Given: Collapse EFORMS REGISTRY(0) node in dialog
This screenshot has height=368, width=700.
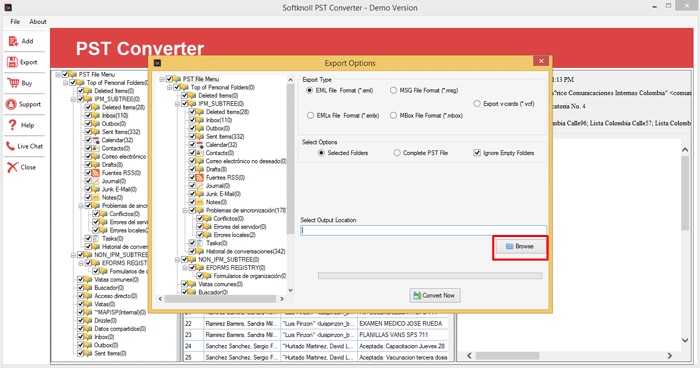Looking at the screenshot, I should coord(185,268).
